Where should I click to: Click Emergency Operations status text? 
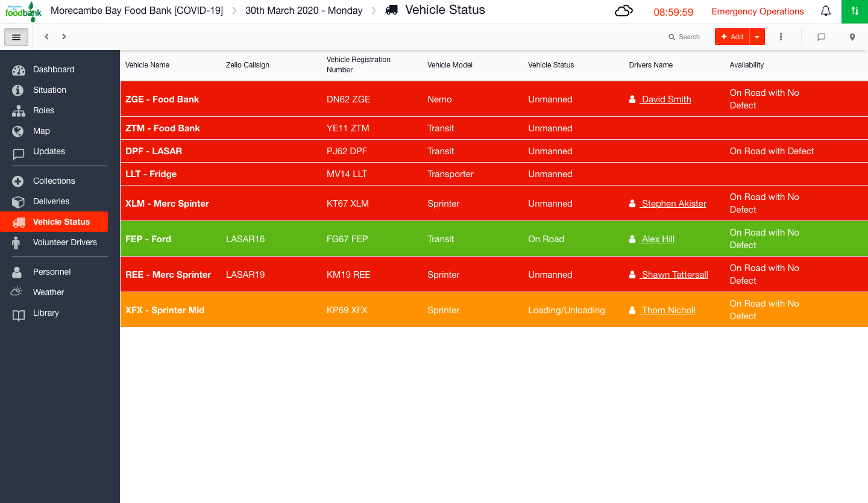point(758,11)
